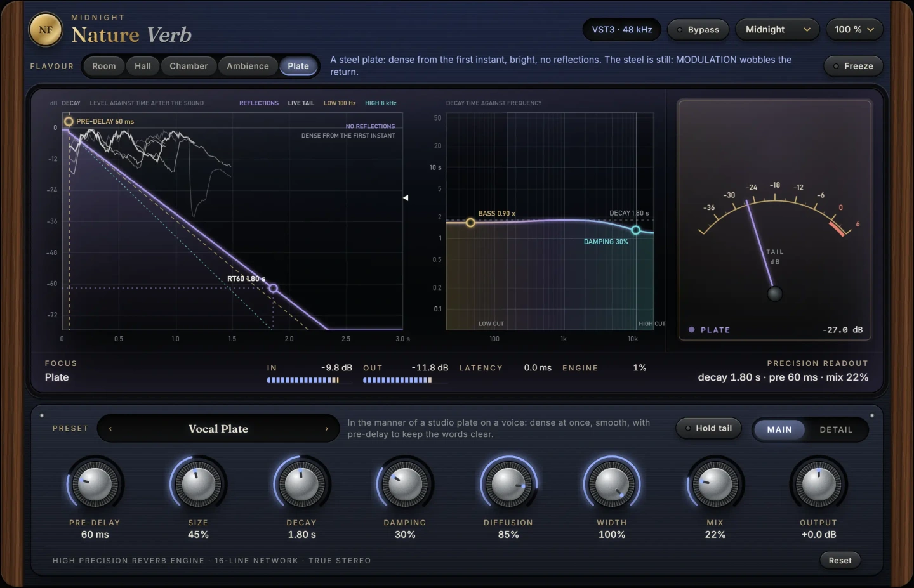This screenshot has height=588, width=914.
Task: Click the tail meter needle pivot
Action: pyautogui.click(x=774, y=294)
